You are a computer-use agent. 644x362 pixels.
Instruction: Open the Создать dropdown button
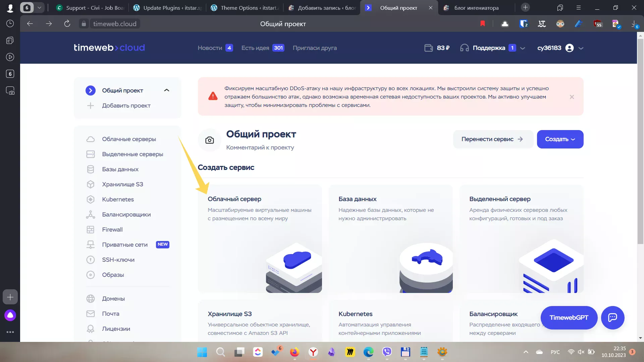(x=560, y=139)
